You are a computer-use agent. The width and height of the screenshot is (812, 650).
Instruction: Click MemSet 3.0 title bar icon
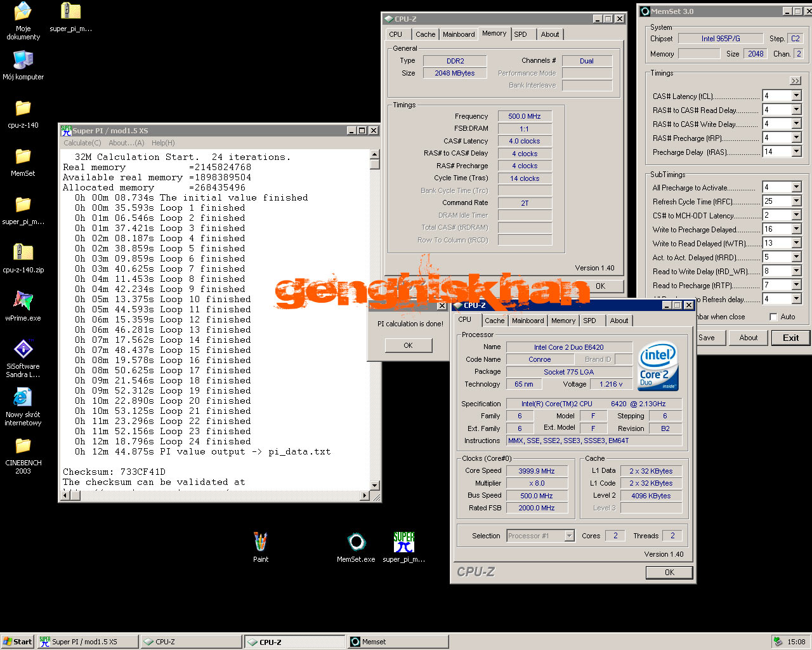645,11
